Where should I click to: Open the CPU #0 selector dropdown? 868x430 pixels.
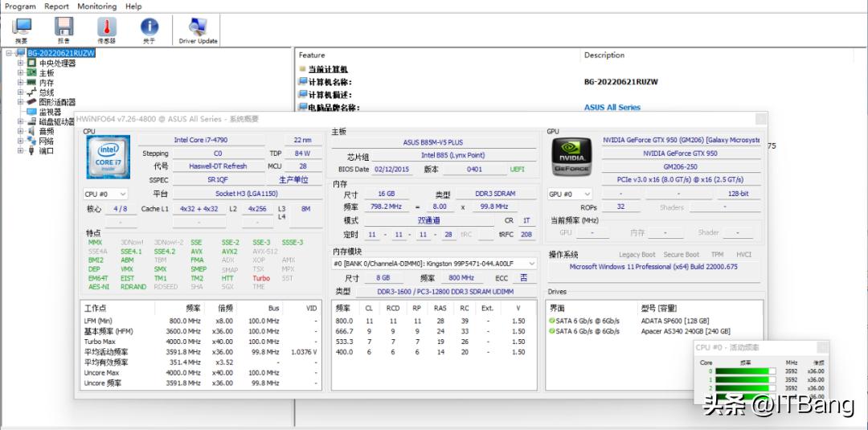pos(105,195)
